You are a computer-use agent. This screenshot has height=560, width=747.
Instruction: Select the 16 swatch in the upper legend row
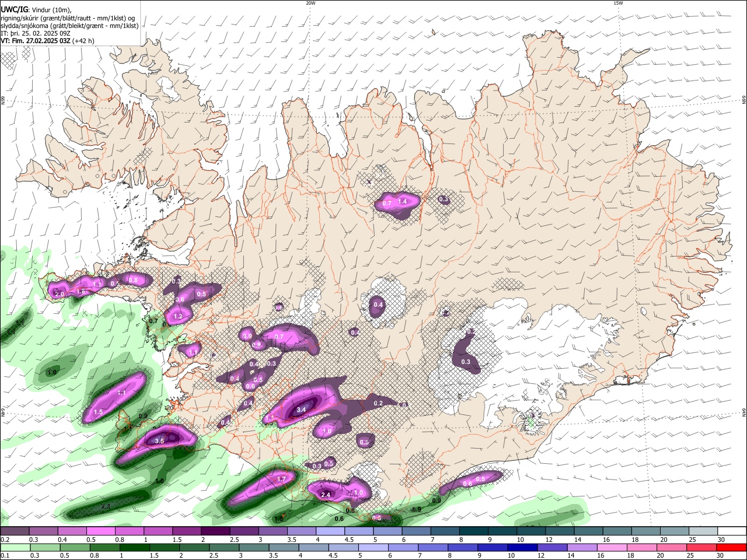(x=616, y=531)
